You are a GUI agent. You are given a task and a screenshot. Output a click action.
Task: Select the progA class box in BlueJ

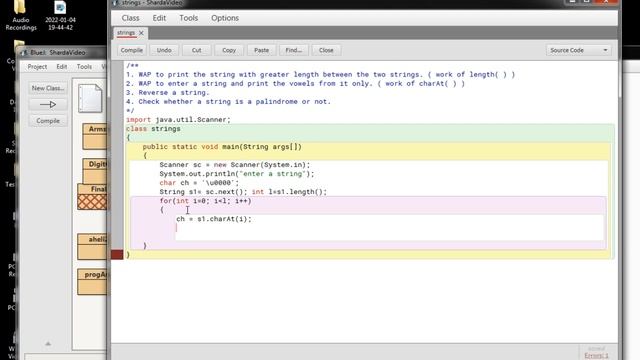(x=92, y=282)
